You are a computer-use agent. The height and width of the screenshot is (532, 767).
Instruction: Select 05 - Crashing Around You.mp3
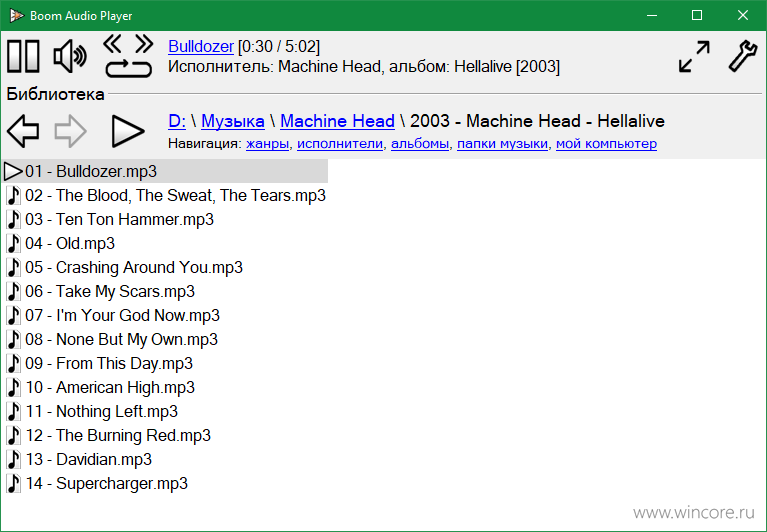125,267
